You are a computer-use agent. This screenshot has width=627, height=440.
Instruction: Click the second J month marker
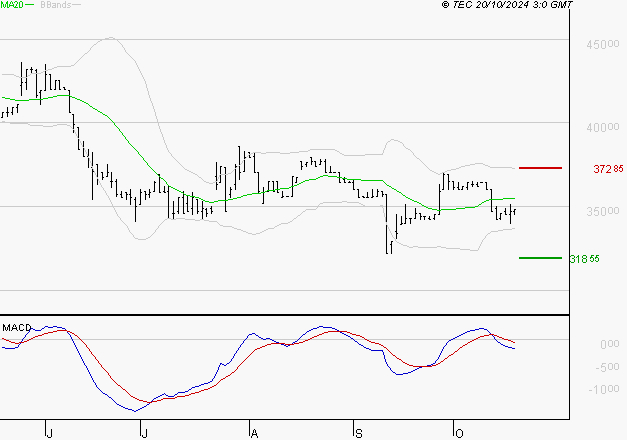pos(144,434)
